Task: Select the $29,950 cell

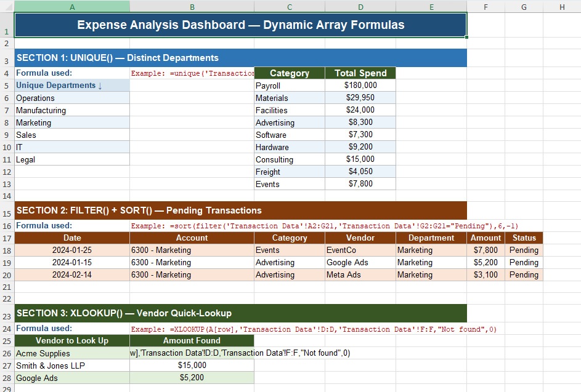Action: 360,98
